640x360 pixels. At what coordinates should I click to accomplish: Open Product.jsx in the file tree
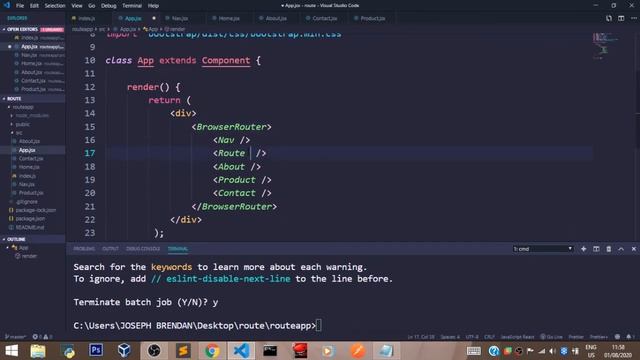click(31, 193)
